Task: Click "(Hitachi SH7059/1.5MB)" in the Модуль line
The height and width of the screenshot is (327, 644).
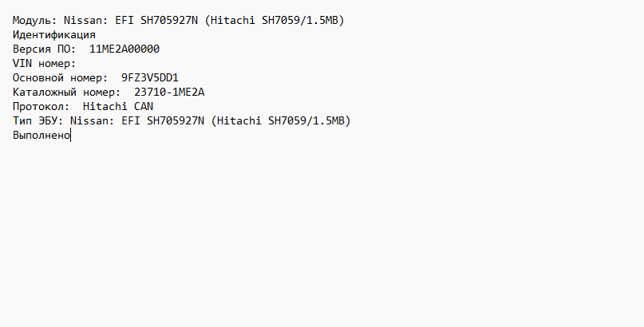Action: 276,20
